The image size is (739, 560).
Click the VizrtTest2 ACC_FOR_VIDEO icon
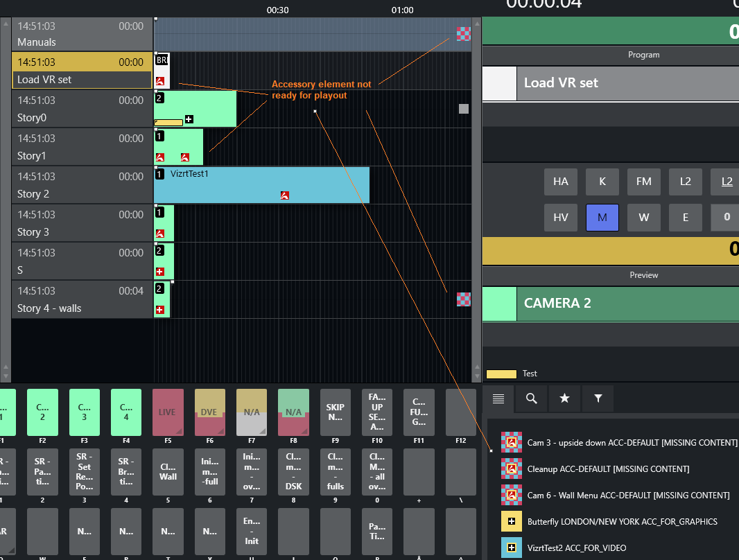coord(512,548)
